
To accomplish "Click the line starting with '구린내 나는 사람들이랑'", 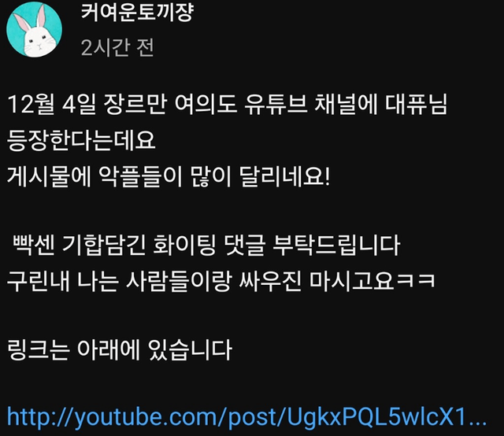I will (221, 280).
